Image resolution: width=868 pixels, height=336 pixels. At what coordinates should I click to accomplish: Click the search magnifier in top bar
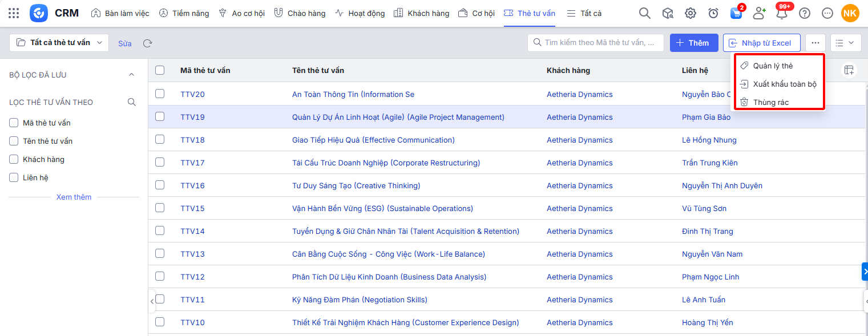pos(644,13)
